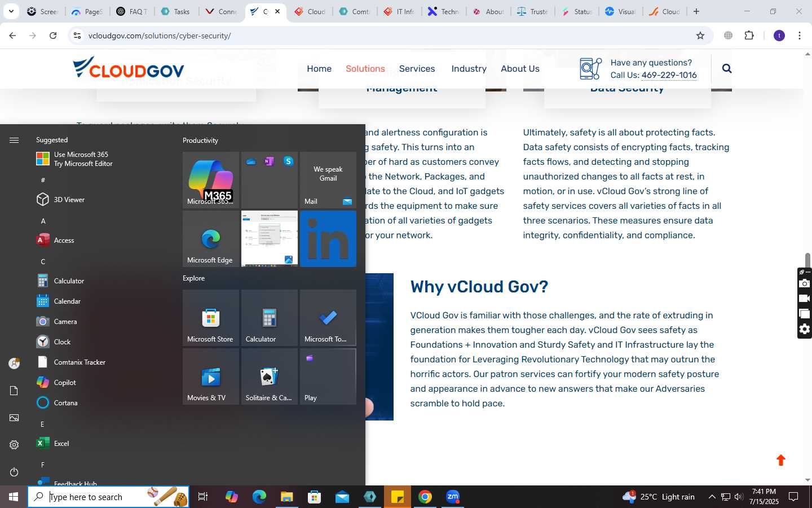
Task: Open Task View on the taskbar
Action: (x=203, y=497)
